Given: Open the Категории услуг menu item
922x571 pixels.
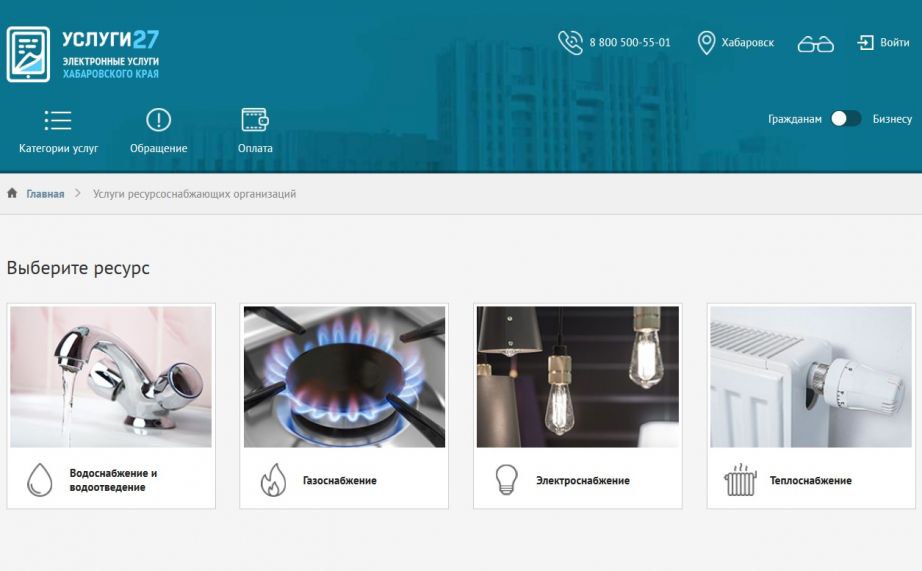Looking at the screenshot, I should pyautogui.click(x=58, y=148).
